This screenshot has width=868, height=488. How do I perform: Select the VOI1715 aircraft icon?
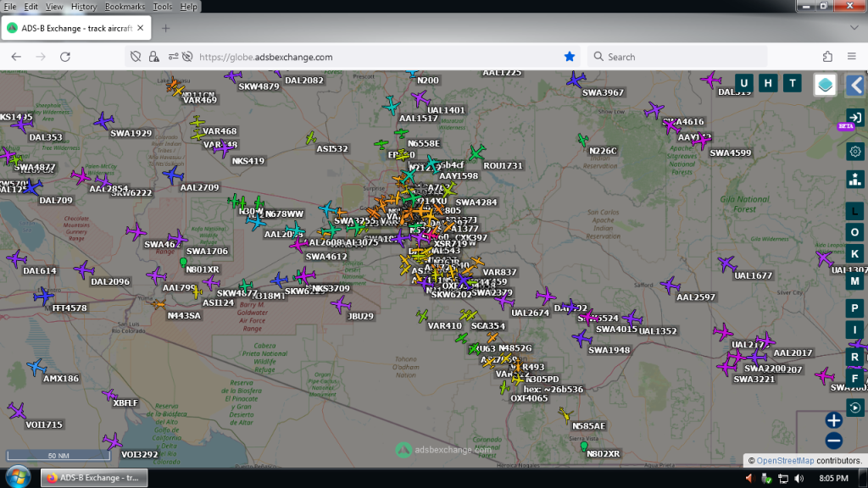click(x=17, y=411)
